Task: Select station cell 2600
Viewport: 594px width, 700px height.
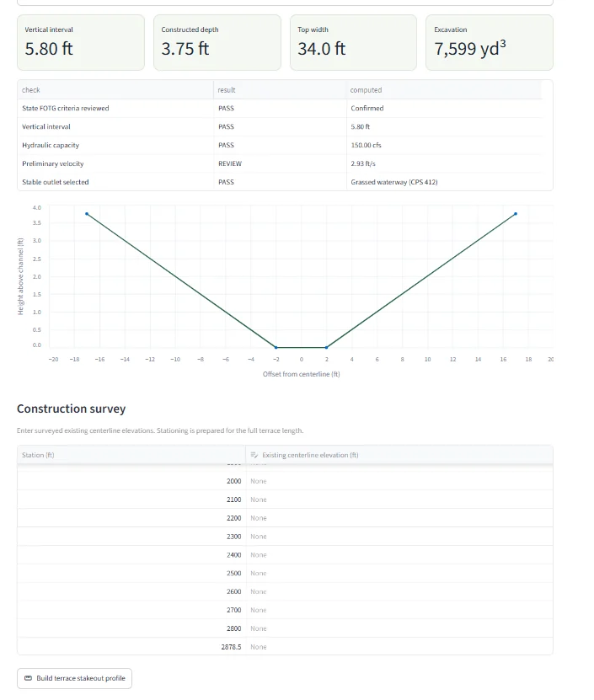Action: [131, 591]
